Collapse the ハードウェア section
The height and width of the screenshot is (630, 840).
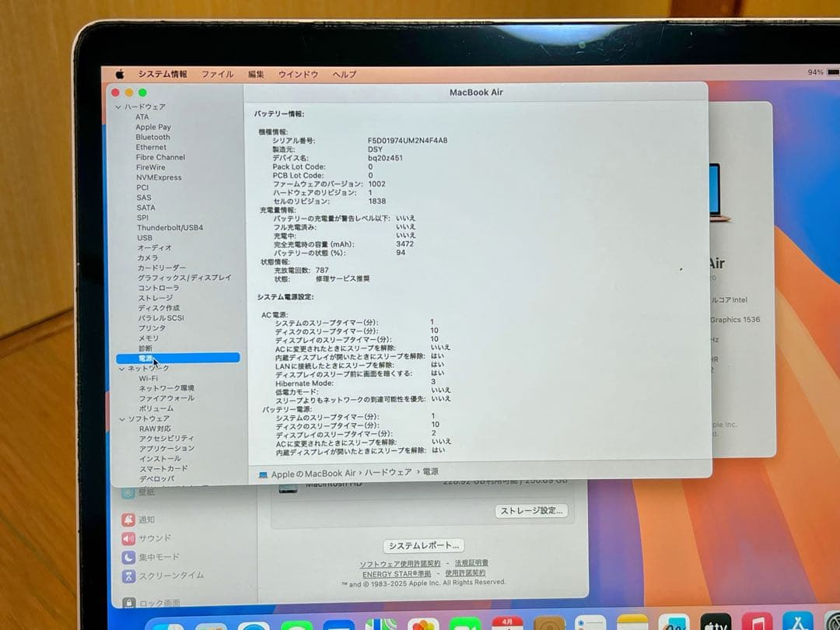coord(118,107)
